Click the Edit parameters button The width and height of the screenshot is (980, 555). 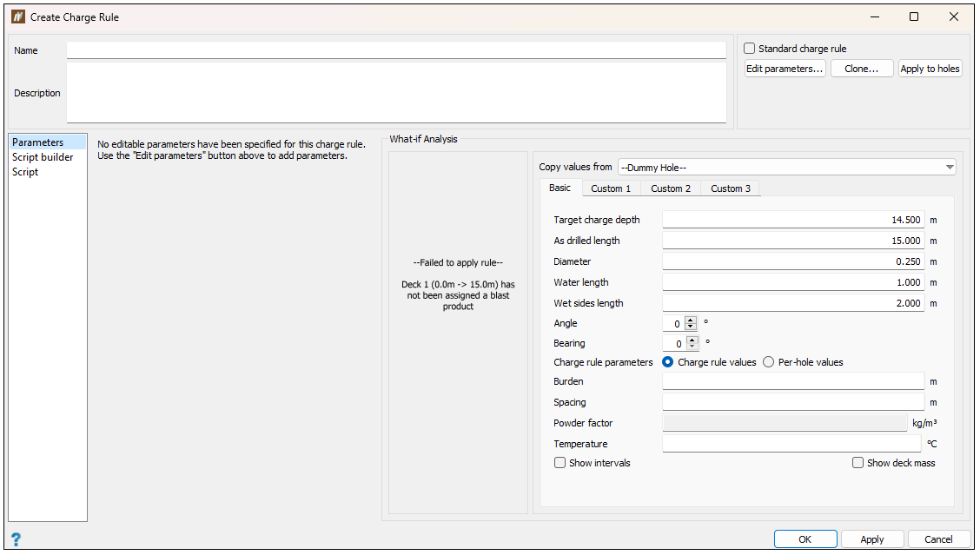(785, 69)
